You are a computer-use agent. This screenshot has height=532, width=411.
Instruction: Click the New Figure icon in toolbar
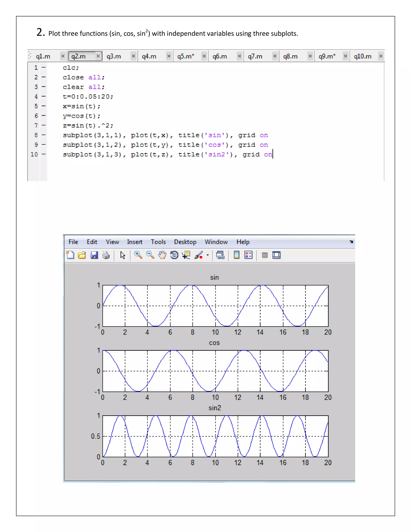(70, 255)
